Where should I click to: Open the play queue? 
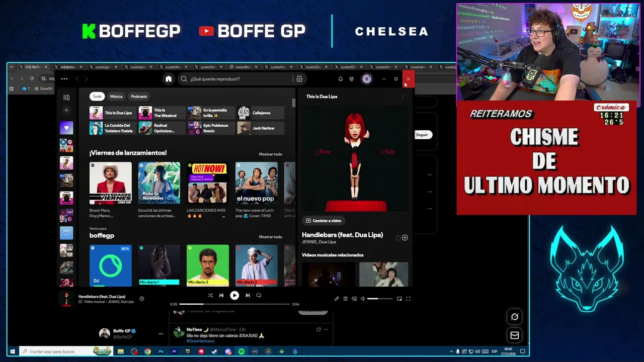pyautogui.click(x=345, y=299)
